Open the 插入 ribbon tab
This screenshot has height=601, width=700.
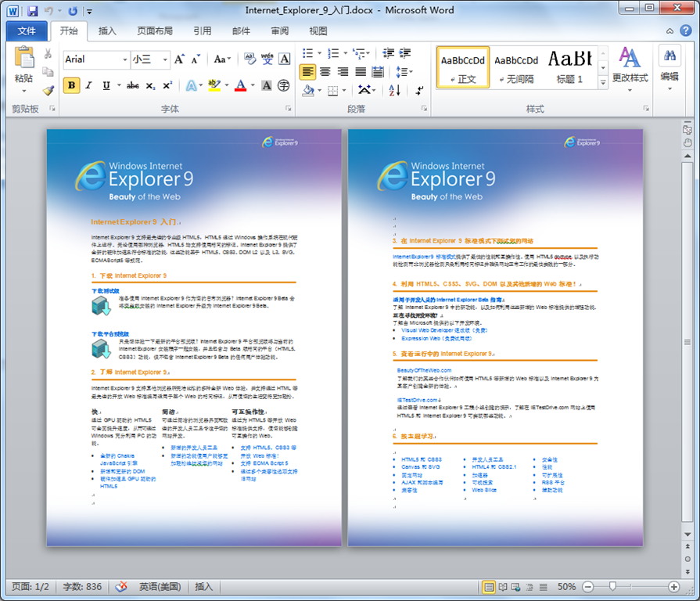tap(107, 31)
